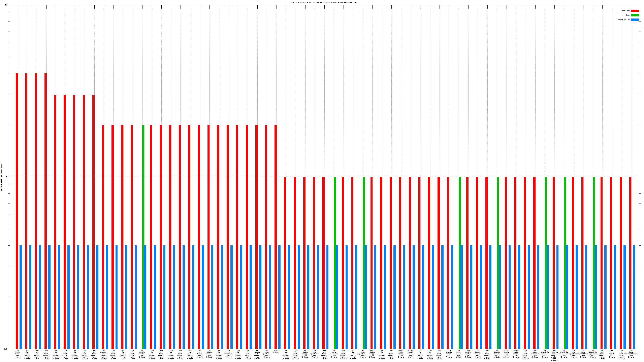Click the 2ff04.iadb.isipp.com label
Screen dimensions: 644x362
pos(506,354)
